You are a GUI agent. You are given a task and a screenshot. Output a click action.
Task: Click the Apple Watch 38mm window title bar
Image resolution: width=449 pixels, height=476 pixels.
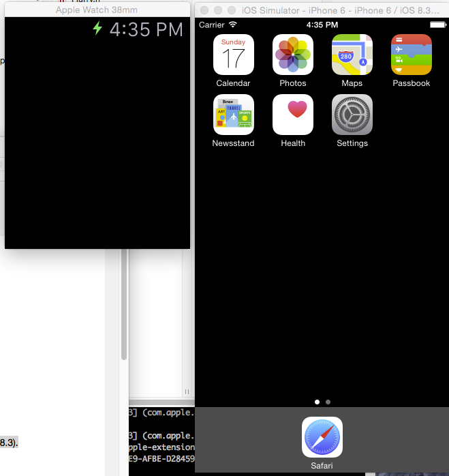[97, 10]
